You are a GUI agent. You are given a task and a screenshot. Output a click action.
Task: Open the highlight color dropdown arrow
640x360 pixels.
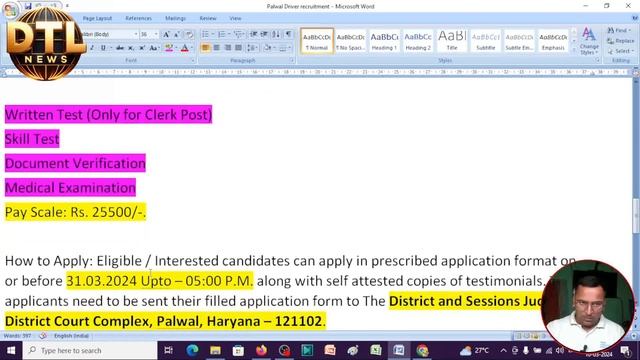(x=176, y=48)
